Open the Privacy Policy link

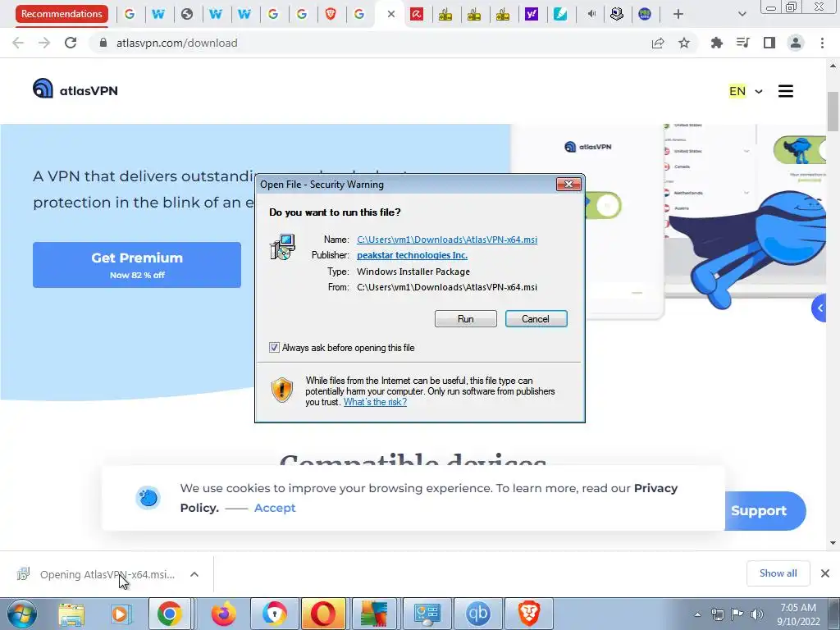pyautogui.click(x=428, y=498)
